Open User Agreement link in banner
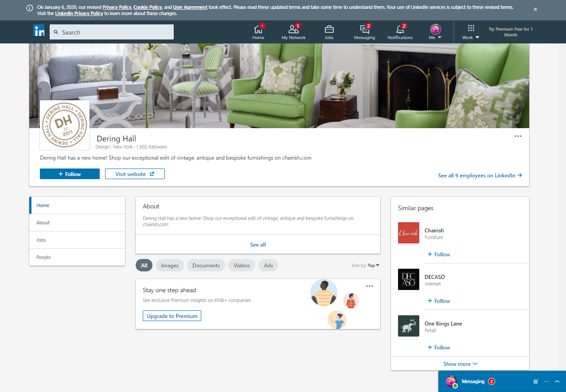The width and height of the screenshot is (566, 392). coord(190,8)
